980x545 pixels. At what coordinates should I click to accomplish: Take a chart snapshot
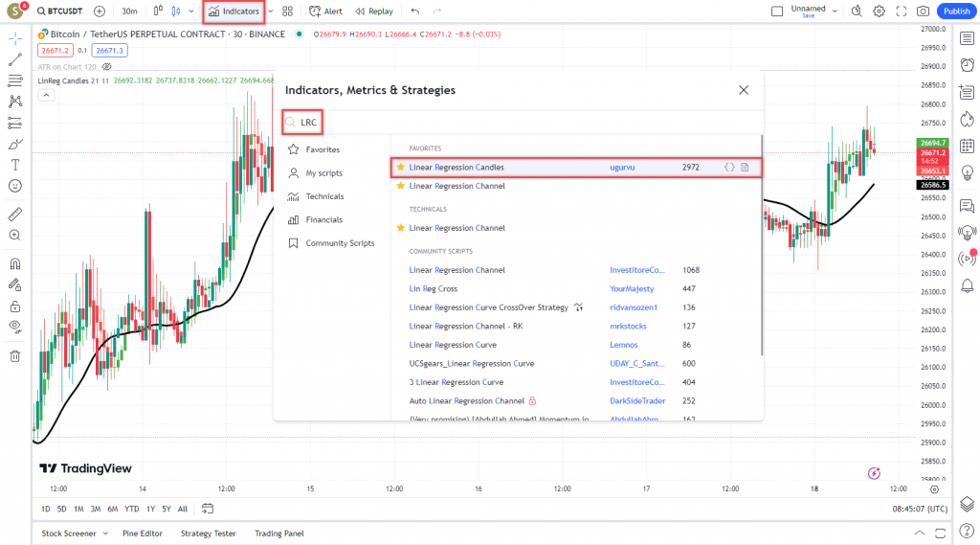pos(924,11)
